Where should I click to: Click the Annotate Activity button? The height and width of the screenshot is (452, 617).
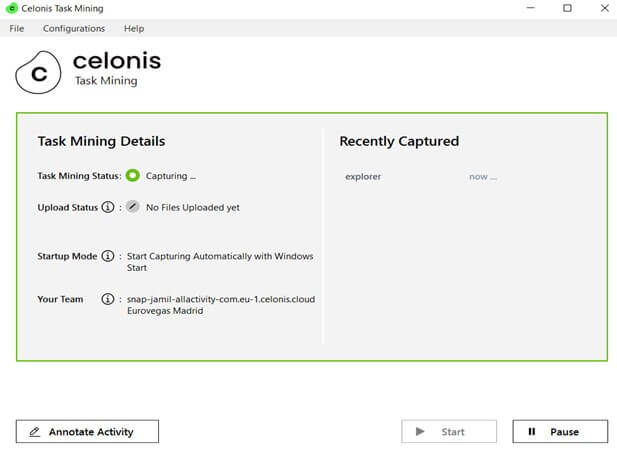[87, 432]
